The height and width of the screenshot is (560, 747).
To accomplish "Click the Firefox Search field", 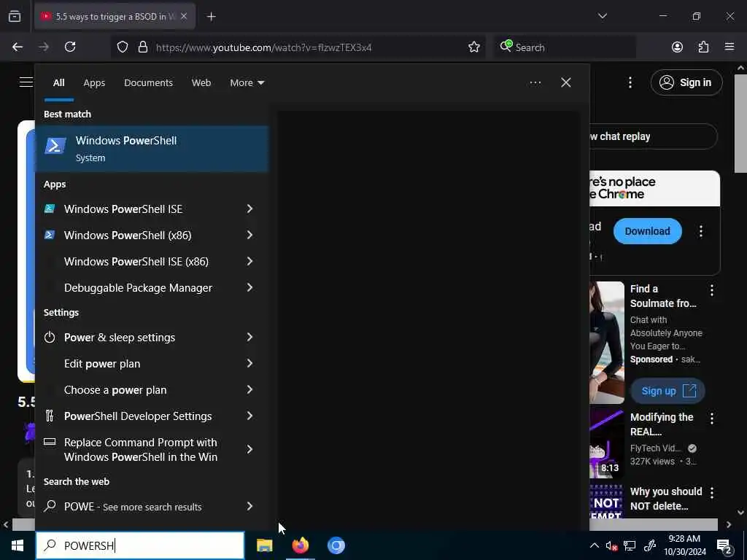I will [565, 47].
